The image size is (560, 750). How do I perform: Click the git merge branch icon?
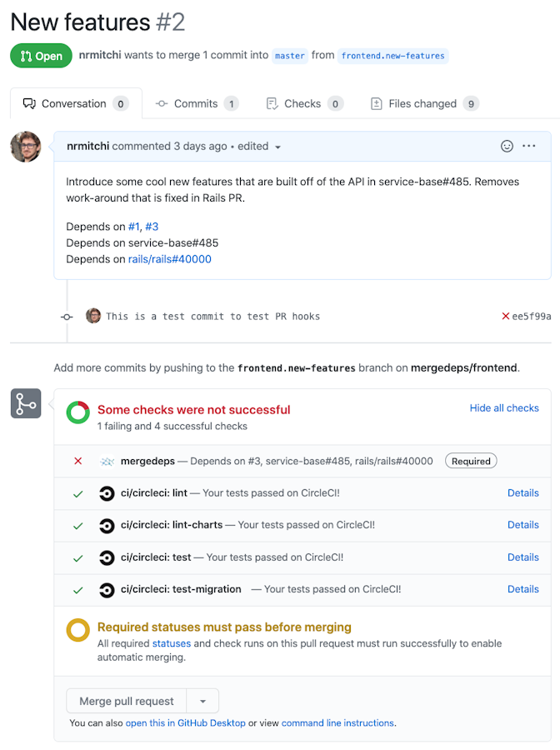tap(25, 404)
